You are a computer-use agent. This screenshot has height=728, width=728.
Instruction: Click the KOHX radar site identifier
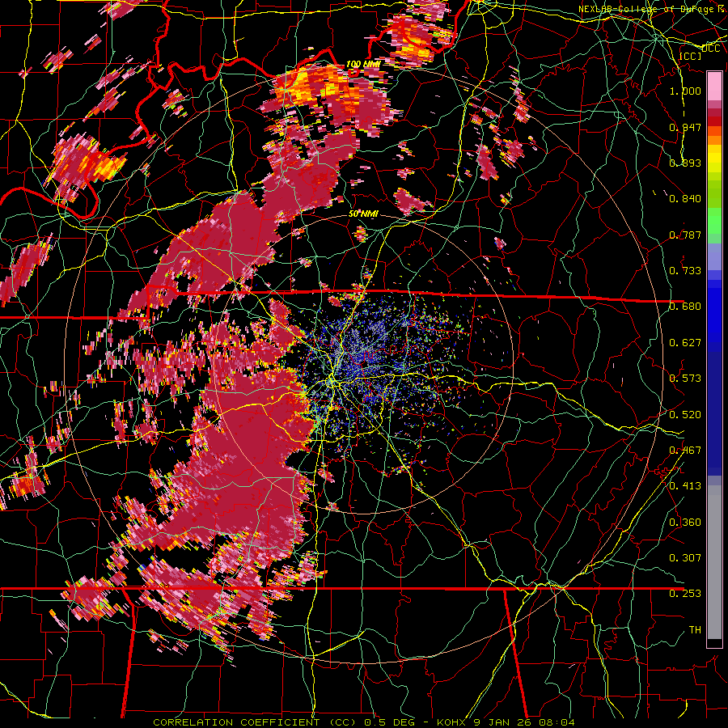click(x=451, y=722)
